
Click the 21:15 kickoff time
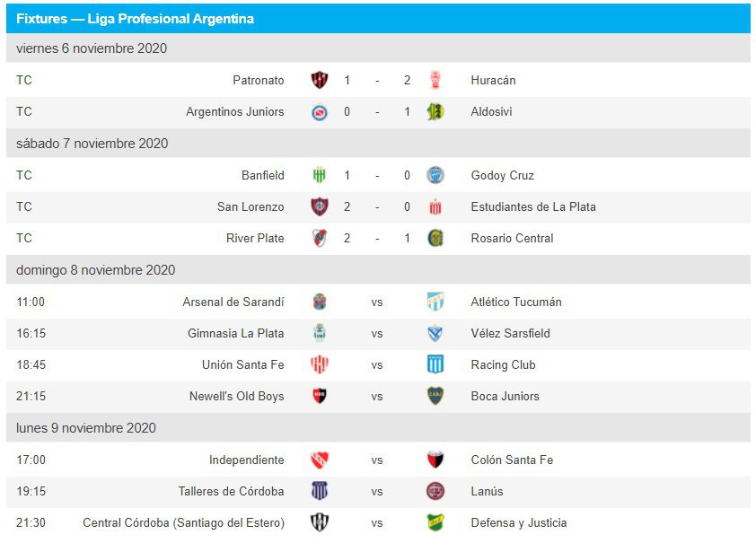(x=31, y=396)
